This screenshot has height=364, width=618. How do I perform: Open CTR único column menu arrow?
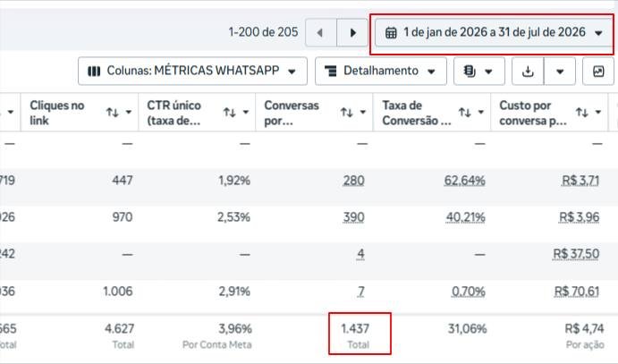[246, 113]
